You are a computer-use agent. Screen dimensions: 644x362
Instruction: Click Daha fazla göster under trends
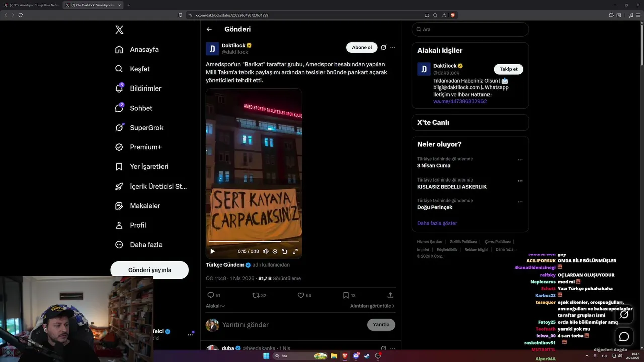click(x=437, y=223)
